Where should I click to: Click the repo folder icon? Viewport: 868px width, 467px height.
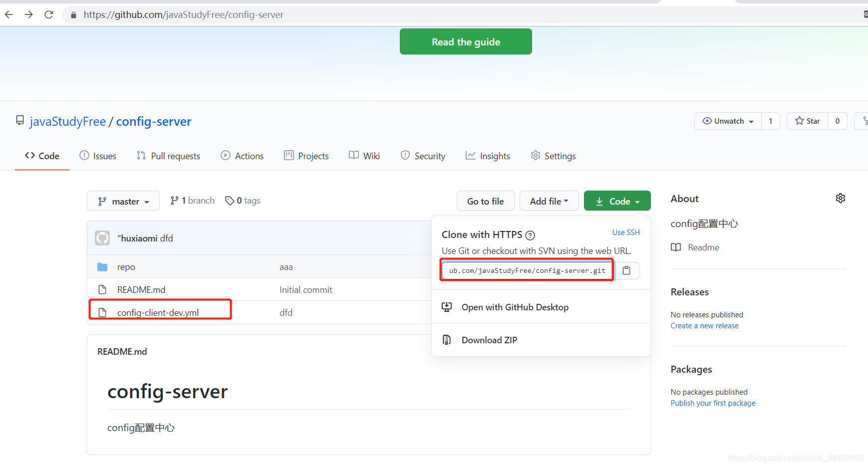[102, 267]
